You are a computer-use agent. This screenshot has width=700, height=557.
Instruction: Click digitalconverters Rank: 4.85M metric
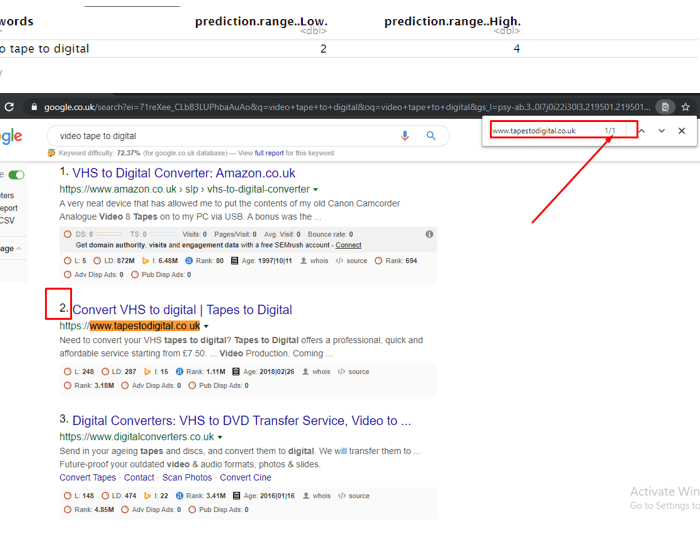[x=89, y=510]
